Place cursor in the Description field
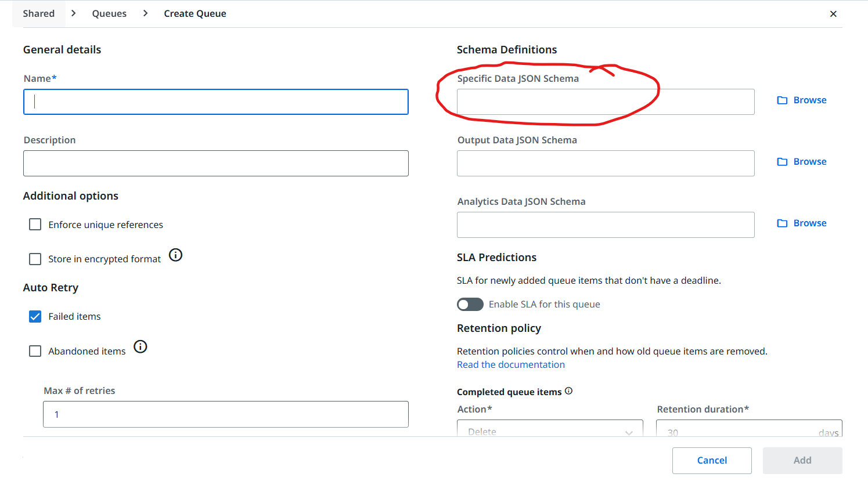 [x=215, y=163]
